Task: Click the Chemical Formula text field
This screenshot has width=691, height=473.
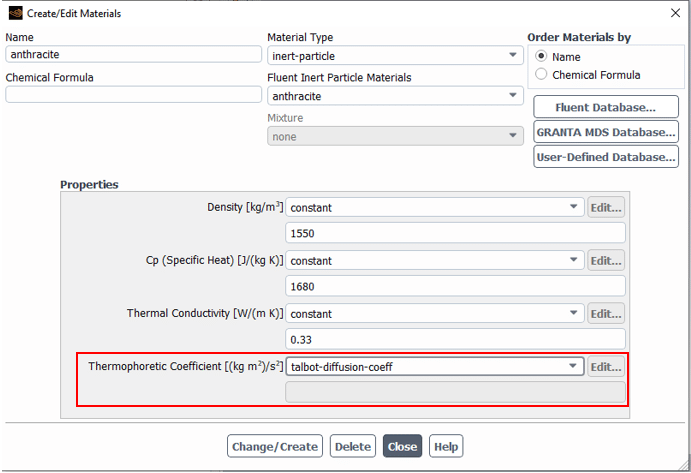Action: (x=133, y=94)
